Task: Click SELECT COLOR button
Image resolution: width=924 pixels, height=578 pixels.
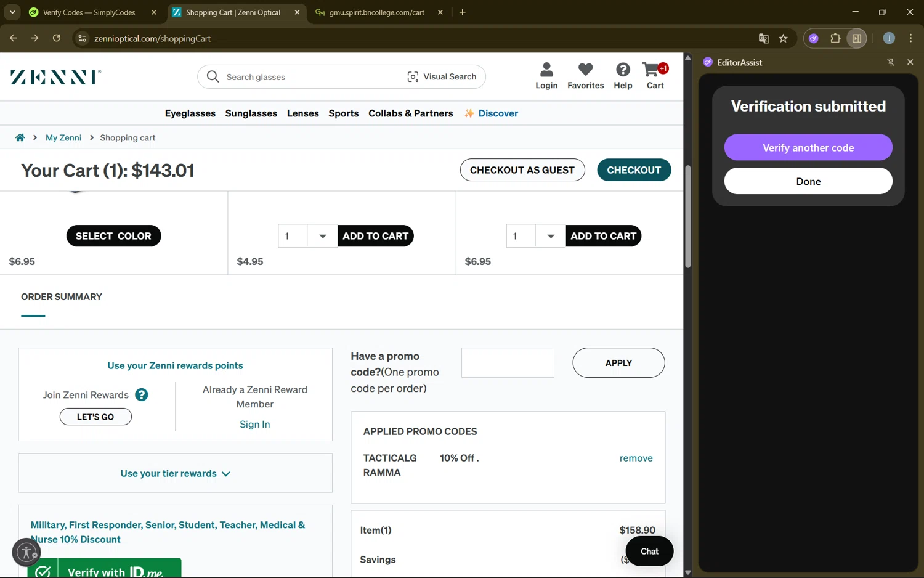Action: (113, 236)
